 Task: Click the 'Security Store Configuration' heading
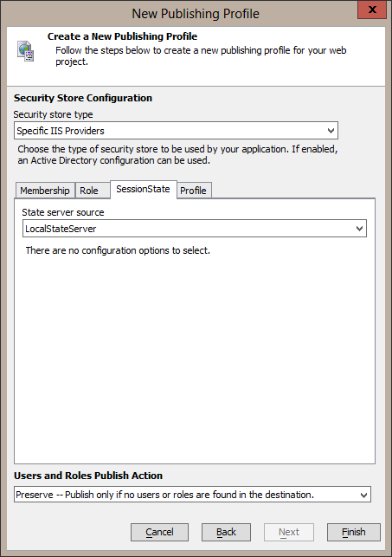pyautogui.click(x=83, y=98)
